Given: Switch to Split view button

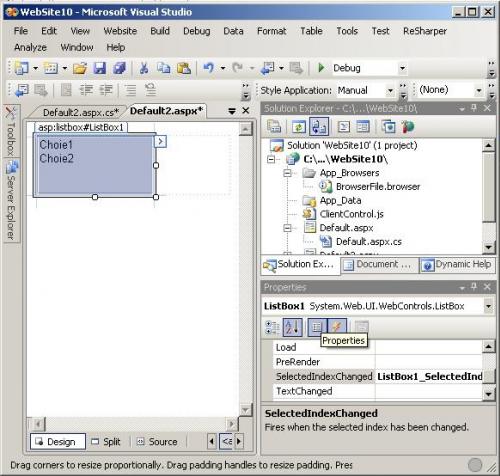Looking at the screenshot, I should [106, 442].
